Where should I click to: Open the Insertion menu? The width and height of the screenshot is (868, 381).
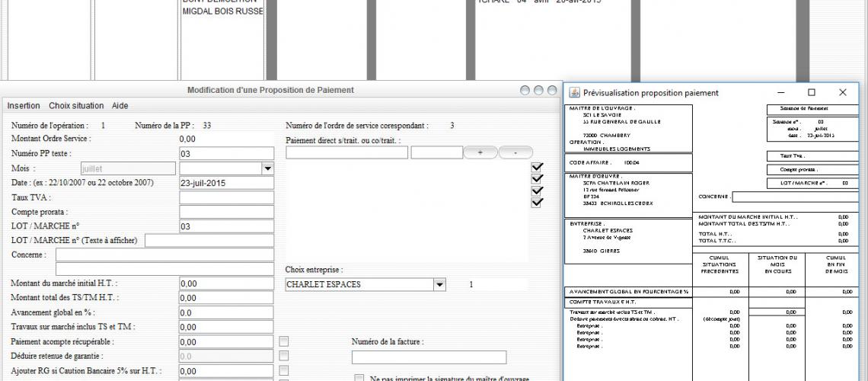point(24,106)
